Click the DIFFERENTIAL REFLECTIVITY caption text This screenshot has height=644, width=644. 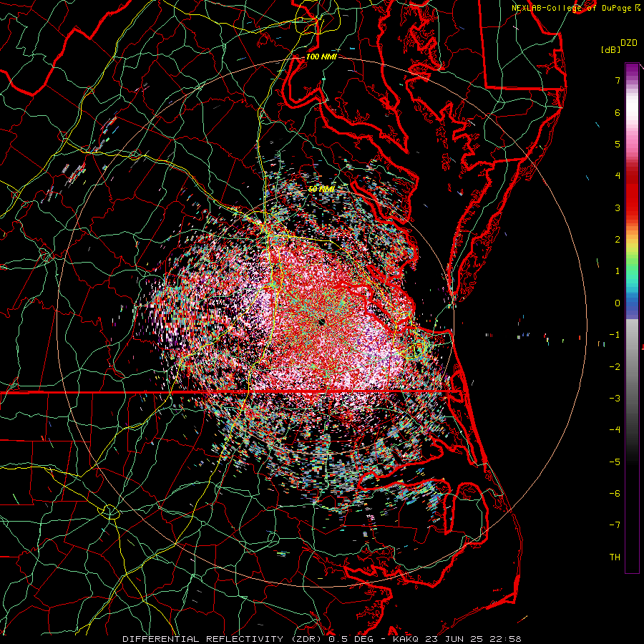203,639
